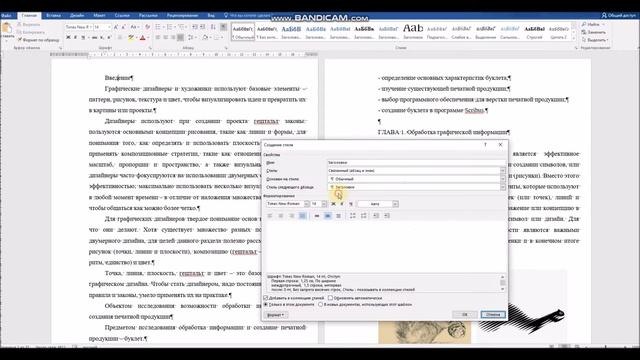
Task: Open the 'Style based on' dropdown
Action: pyautogui.click(x=502, y=179)
